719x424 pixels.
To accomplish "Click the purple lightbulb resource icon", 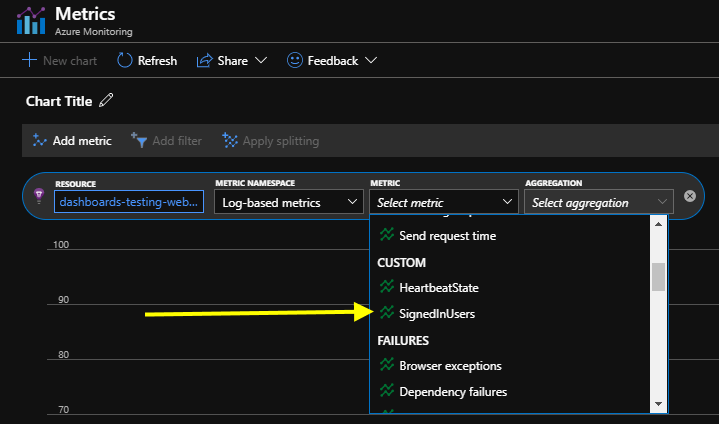I will point(39,196).
